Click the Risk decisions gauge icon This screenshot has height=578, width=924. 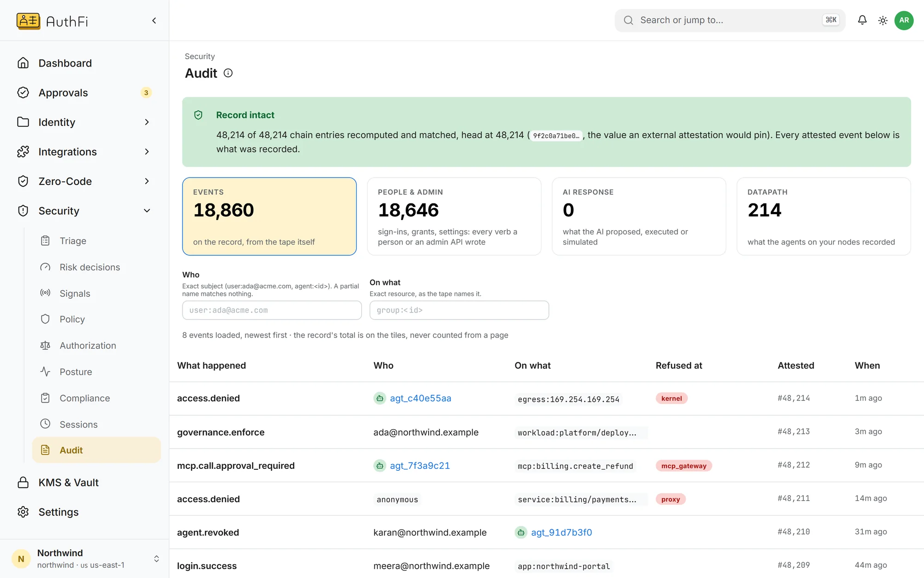[45, 267]
